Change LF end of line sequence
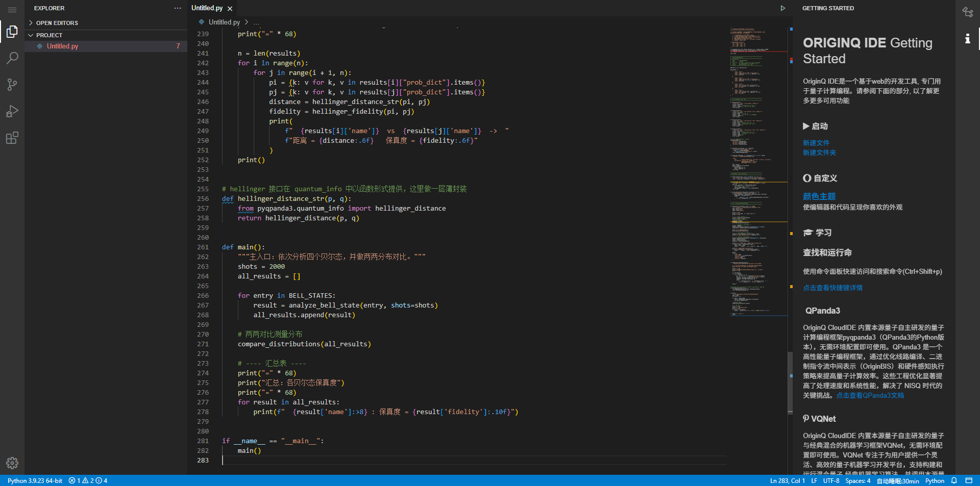The width and height of the screenshot is (980, 486). (x=814, y=481)
